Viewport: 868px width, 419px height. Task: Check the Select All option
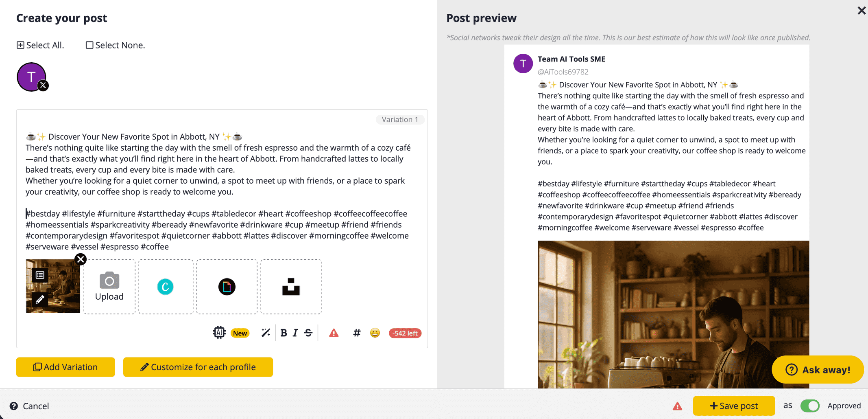point(21,45)
